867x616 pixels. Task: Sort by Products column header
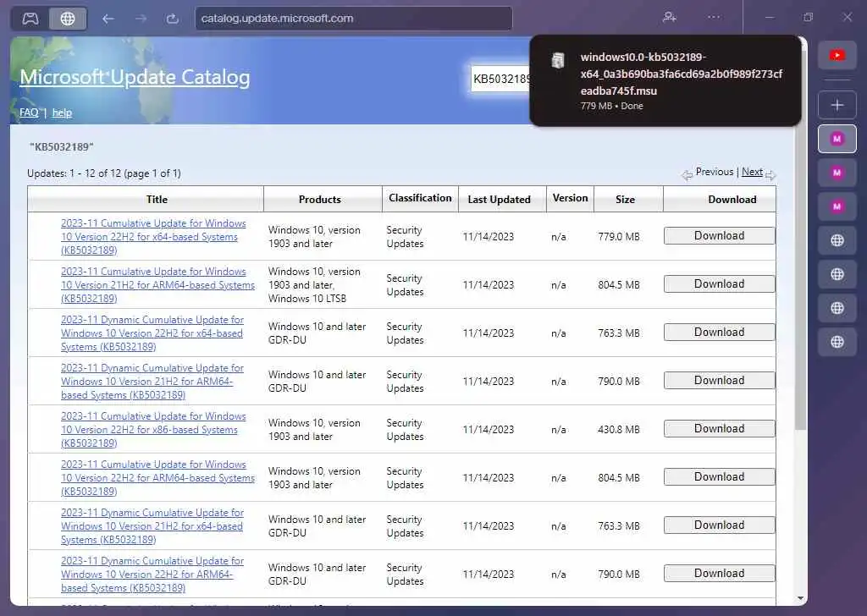point(319,200)
